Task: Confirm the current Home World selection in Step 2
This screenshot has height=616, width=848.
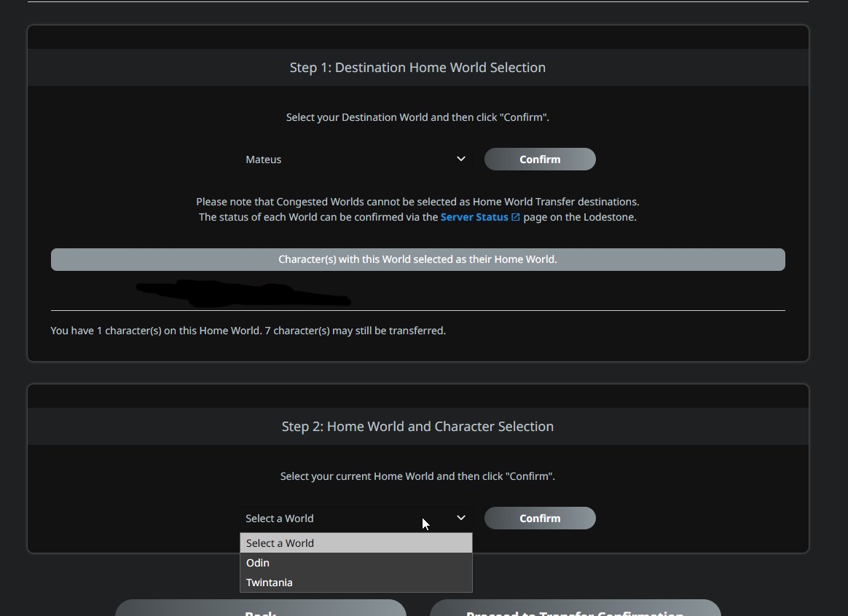Action: coord(540,518)
